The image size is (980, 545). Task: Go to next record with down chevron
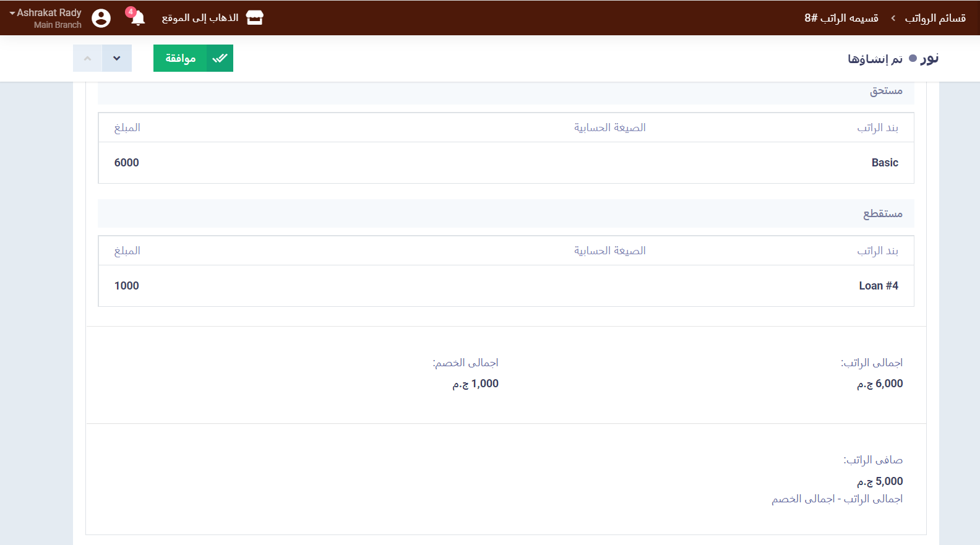[x=117, y=58]
